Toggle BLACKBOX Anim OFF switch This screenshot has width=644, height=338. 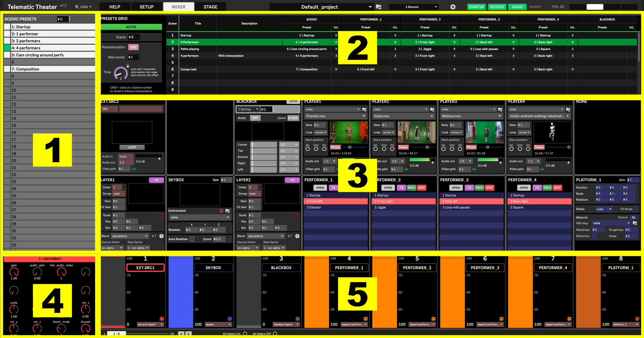point(255,118)
